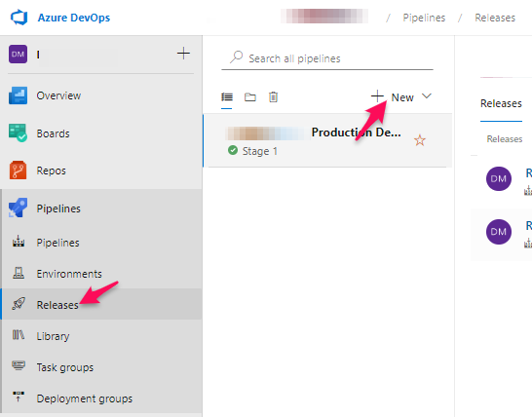Expand the New dropdown chevron
This screenshot has height=417, width=532.
(427, 96)
